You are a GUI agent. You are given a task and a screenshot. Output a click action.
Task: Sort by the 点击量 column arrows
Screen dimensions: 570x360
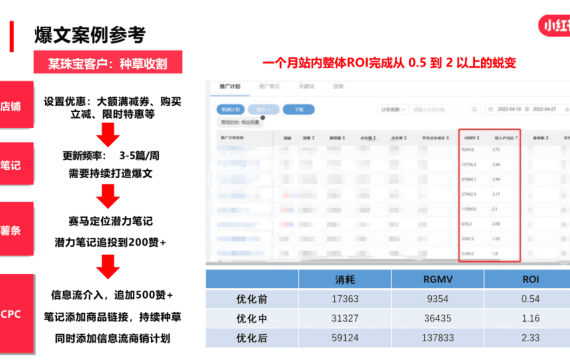tap(374, 138)
